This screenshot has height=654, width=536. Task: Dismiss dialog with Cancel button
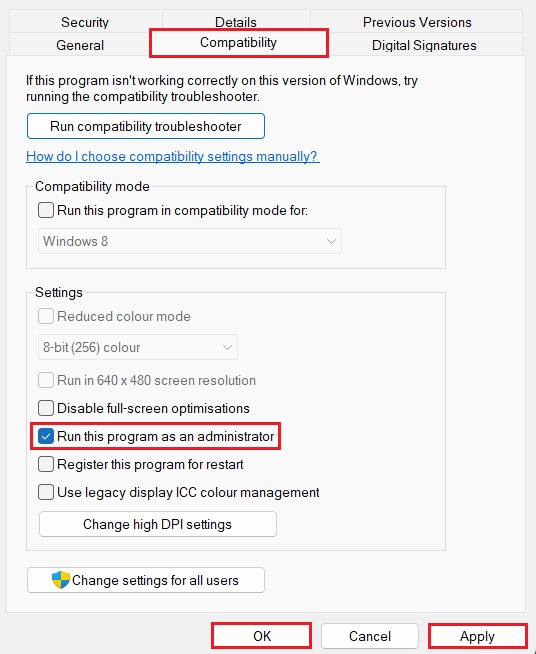click(x=370, y=636)
